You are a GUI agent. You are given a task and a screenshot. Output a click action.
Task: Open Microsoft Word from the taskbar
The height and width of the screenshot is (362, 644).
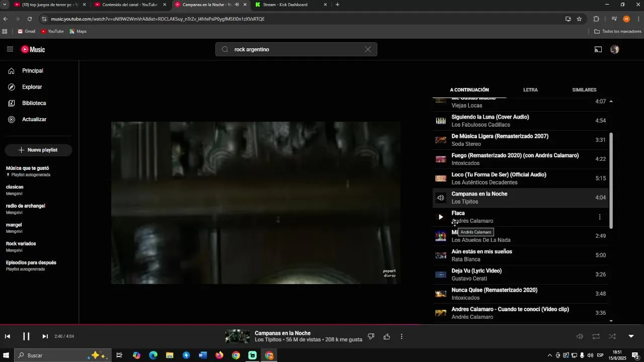[x=203, y=355]
